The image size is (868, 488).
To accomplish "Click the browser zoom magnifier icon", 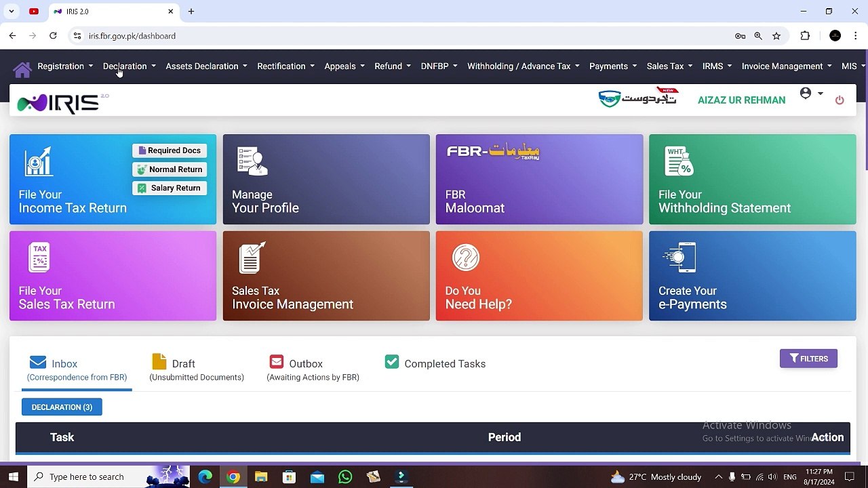I will [x=758, y=36].
